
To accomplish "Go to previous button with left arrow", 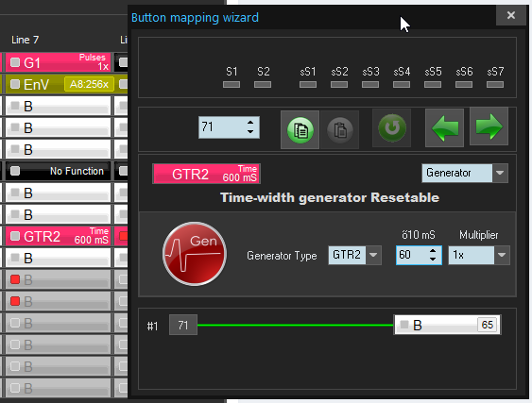I will coord(444,127).
